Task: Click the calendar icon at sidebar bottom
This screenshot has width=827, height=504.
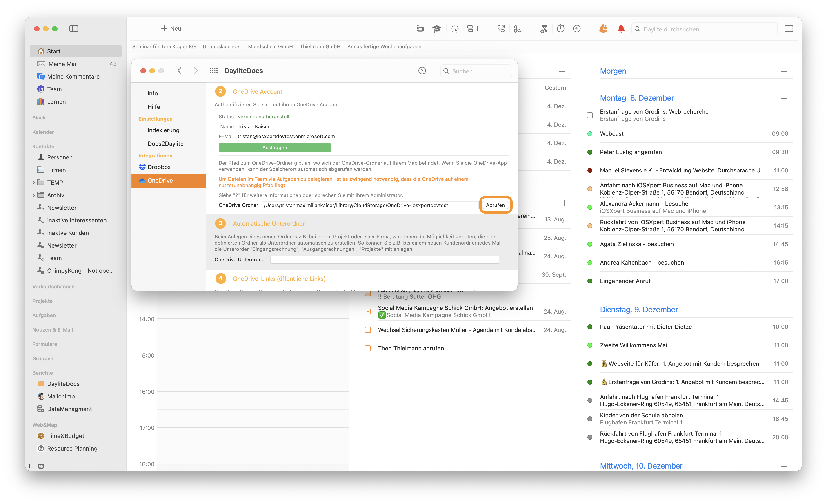Action: pos(41,466)
